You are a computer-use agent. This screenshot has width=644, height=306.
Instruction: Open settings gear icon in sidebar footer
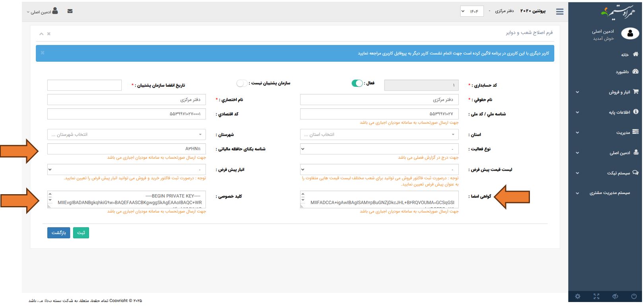[x=578, y=296]
